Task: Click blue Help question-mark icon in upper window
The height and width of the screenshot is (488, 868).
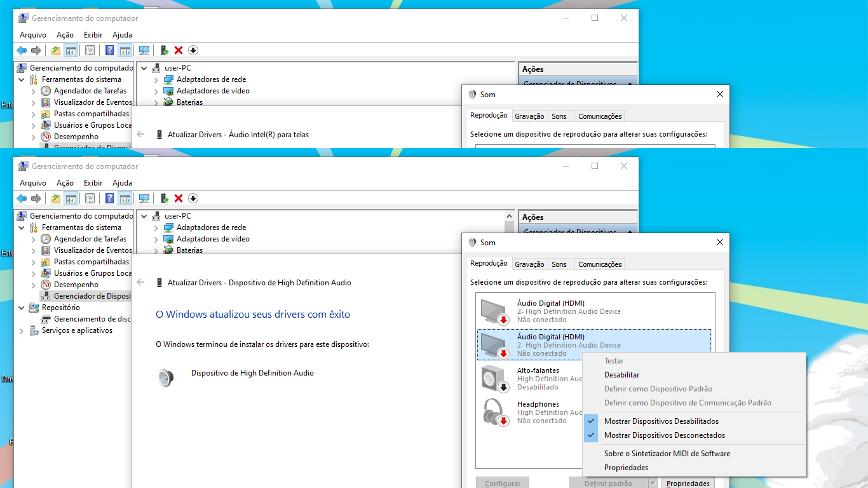Action: (110, 50)
